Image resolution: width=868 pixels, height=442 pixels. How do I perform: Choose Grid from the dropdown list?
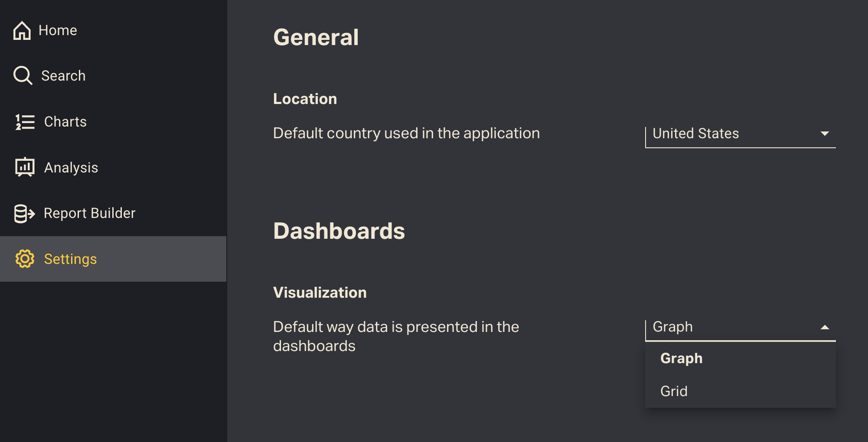(x=674, y=391)
